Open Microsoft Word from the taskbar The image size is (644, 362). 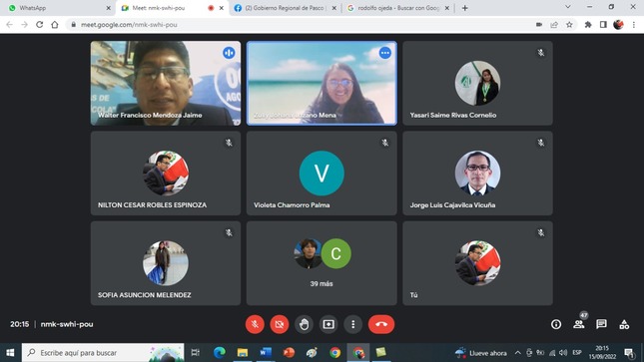tap(266, 353)
